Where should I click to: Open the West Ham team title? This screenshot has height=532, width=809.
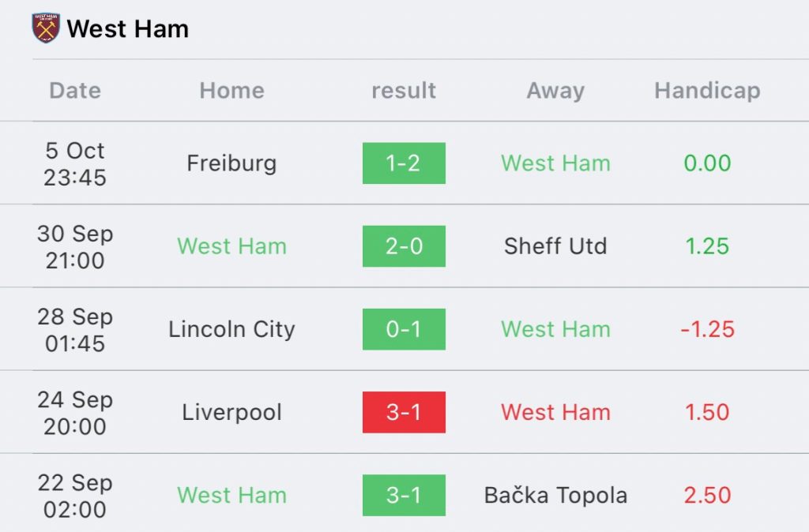[127, 29]
